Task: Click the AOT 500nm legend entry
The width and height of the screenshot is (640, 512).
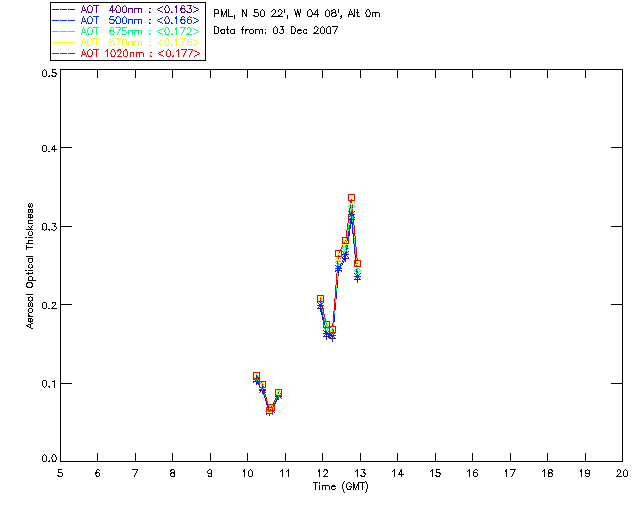Action: coord(127,20)
